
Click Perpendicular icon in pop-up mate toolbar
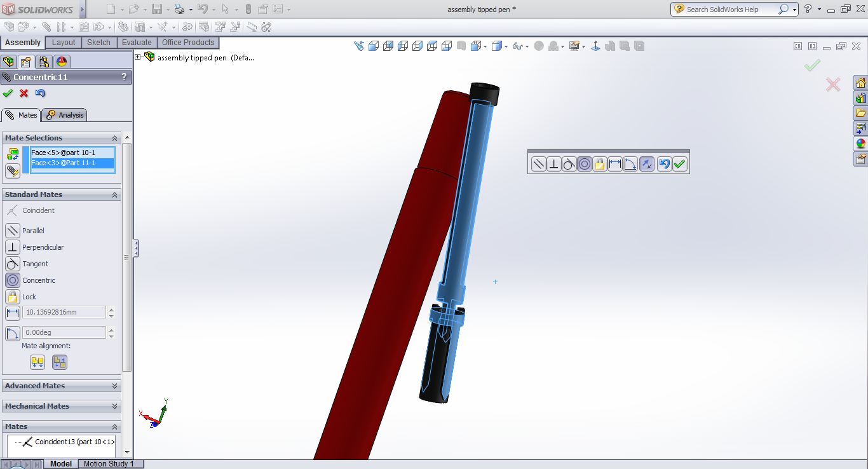(x=554, y=164)
